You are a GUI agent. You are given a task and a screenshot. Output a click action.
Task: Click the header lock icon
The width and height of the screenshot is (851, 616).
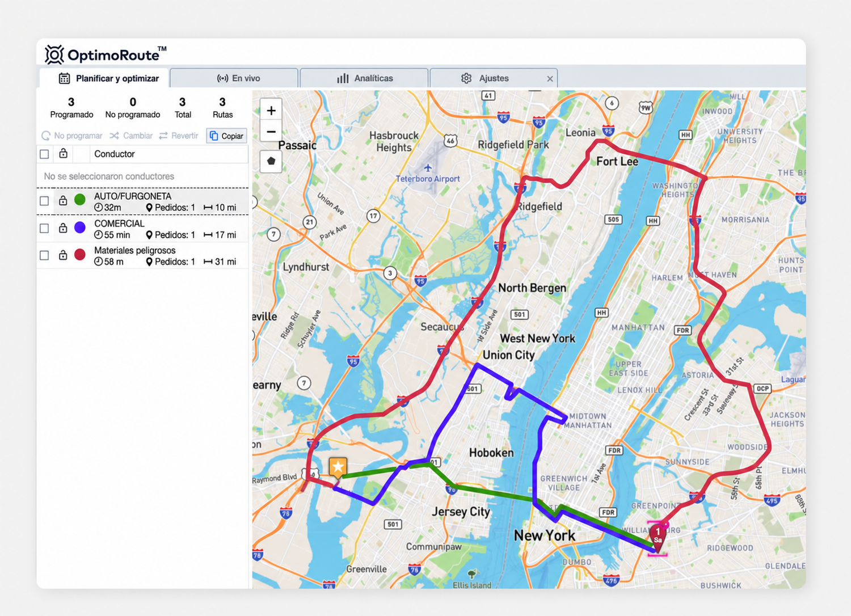point(64,153)
